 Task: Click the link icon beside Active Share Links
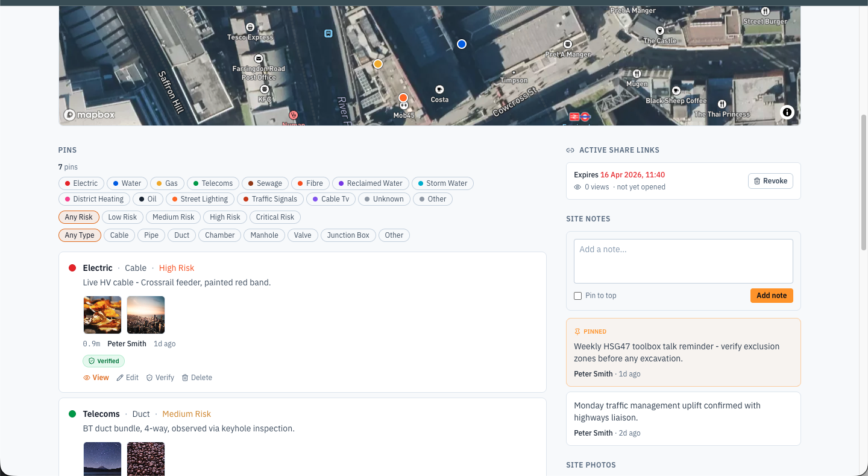tap(570, 150)
